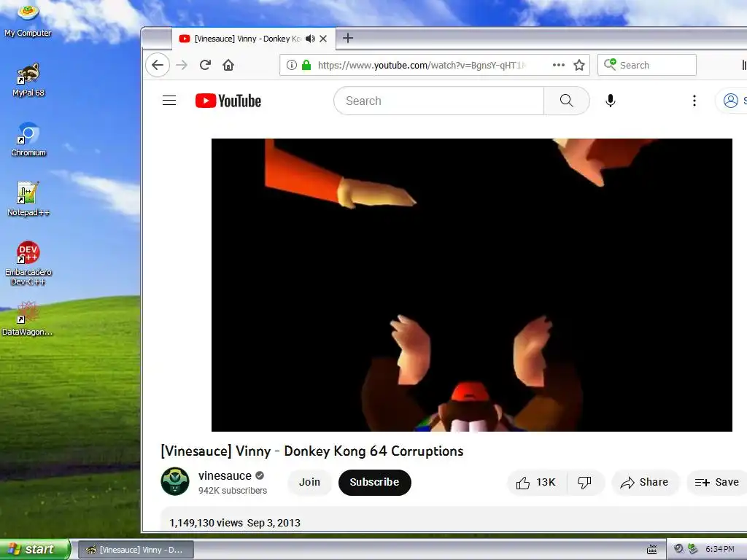Viewport: 747px width, 560px height.
Task: Close the Vinesauce browser tab
Action: tap(323, 39)
